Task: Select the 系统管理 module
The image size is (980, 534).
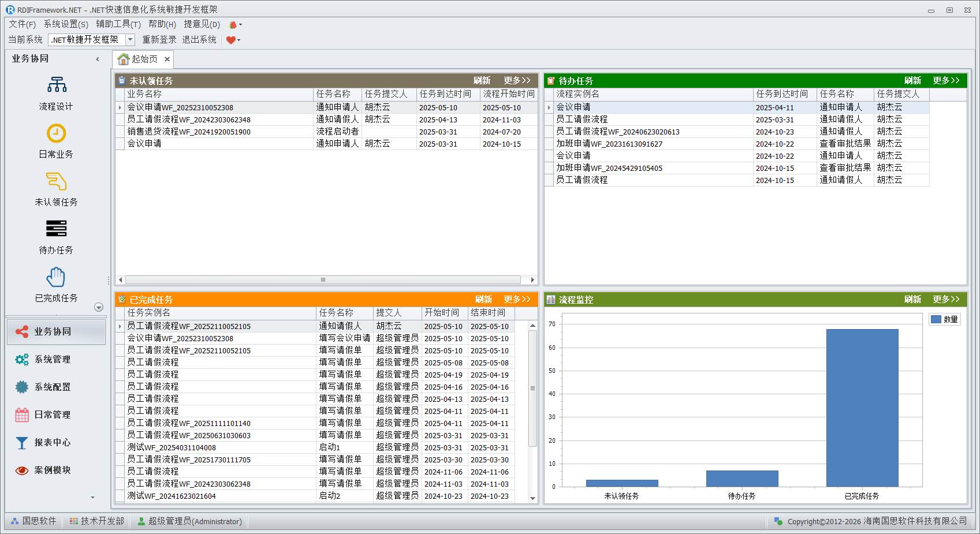Action: (x=52, y=360)
